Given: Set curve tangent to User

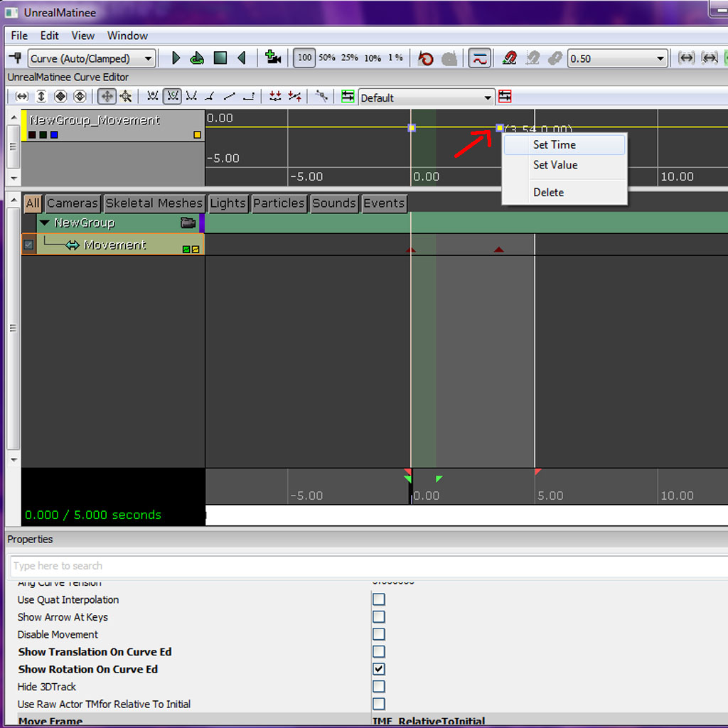Looking at the screenshot, I should tap(191, 96).
